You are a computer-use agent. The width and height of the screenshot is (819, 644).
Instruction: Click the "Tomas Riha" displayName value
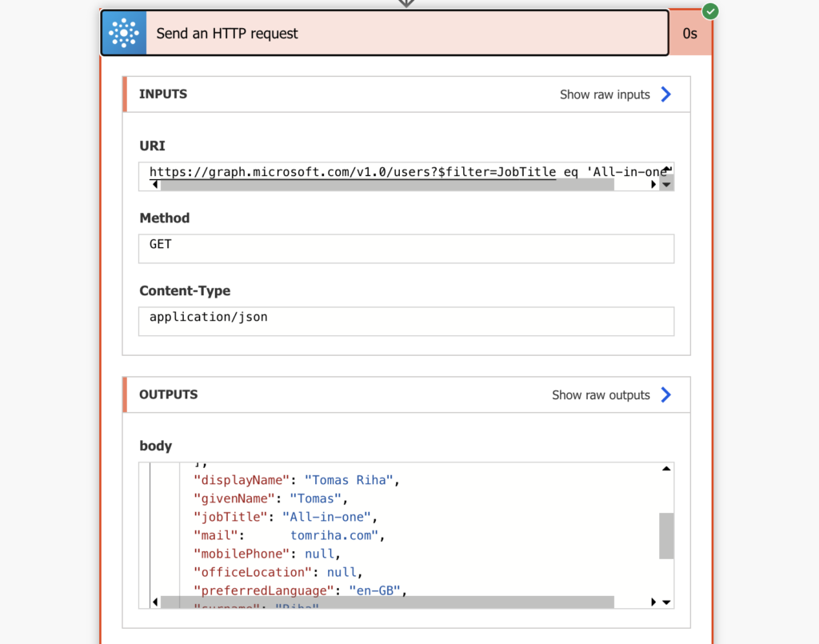tap(349, 480)
